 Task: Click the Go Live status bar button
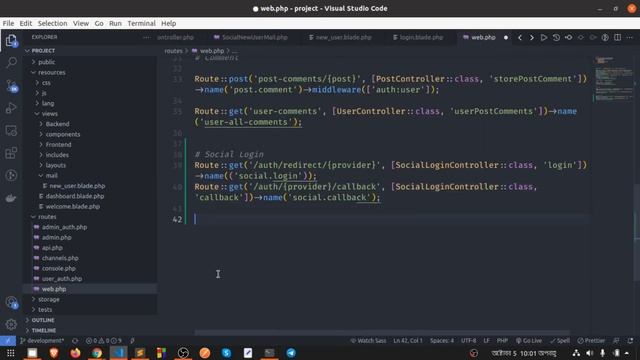(x=529, y=340)
